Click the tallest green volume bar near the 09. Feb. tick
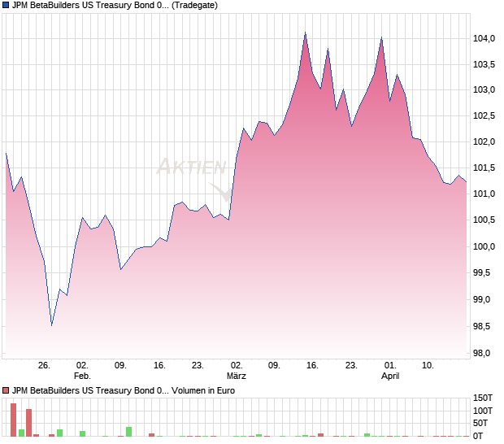Screen dimensions: 504x444 pyautogui.click(x=129, y=432)
